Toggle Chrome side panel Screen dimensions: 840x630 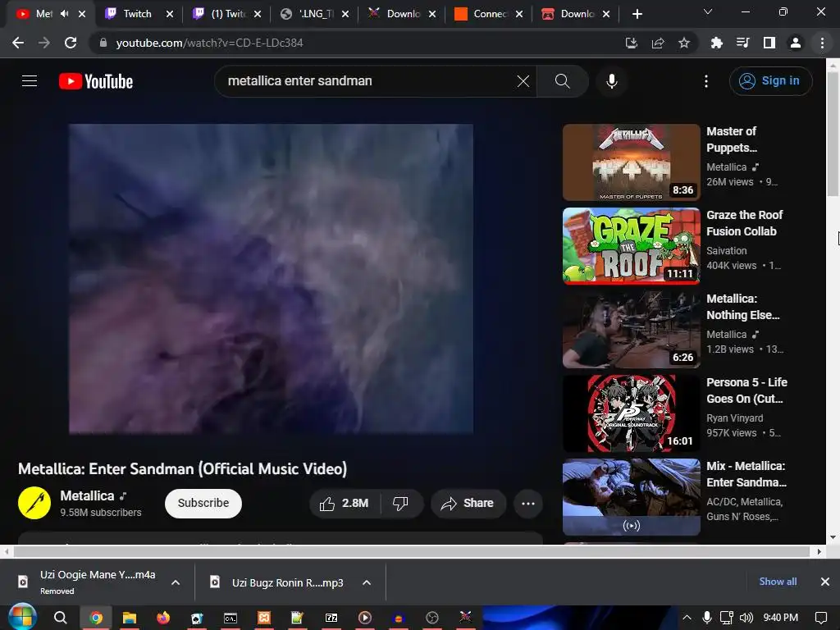coord(769,43)
